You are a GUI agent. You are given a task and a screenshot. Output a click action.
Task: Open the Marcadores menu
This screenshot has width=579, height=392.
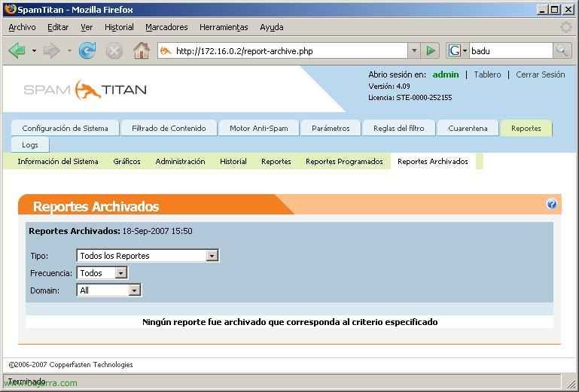pos(166,27)
